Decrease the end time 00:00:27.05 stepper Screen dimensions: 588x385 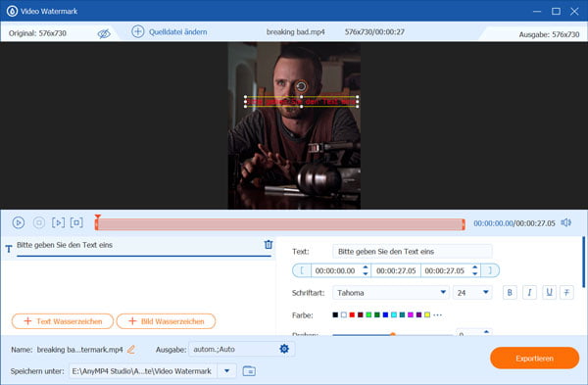coord(475,273)
